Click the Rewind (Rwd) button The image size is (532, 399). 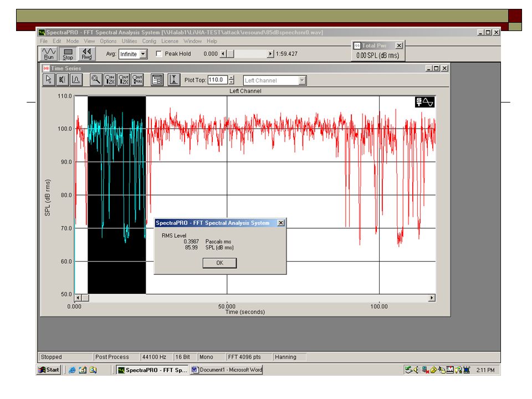coord(87,54)
